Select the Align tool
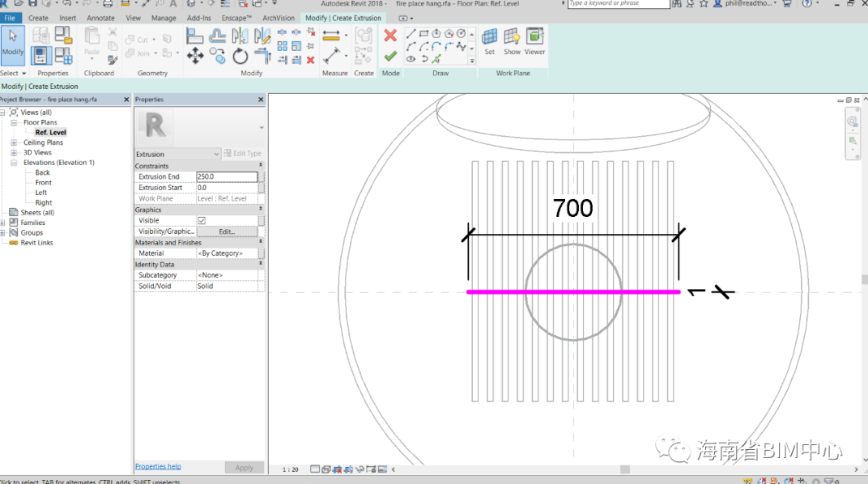 point(195,36)
